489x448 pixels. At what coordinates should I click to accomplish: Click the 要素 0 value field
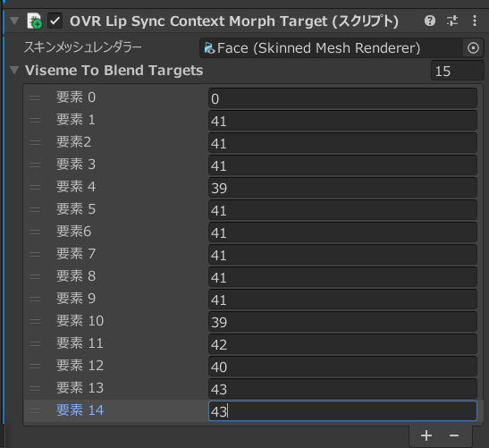[342, 98]
